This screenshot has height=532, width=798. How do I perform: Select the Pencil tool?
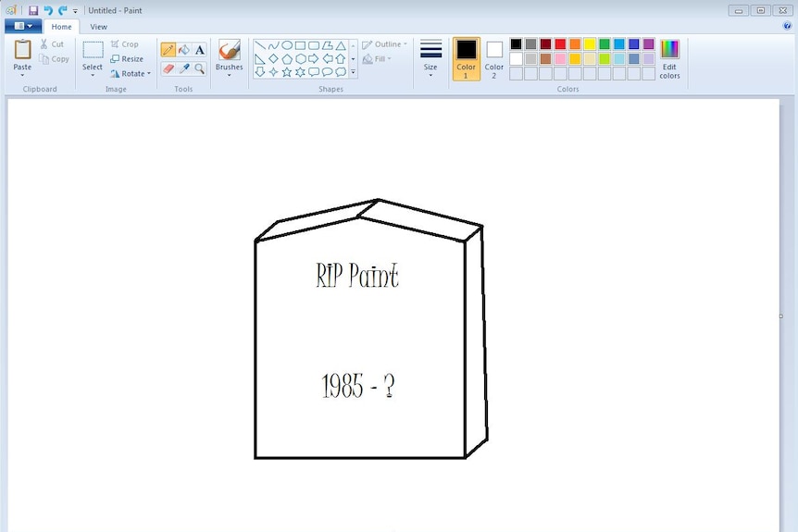168,50
